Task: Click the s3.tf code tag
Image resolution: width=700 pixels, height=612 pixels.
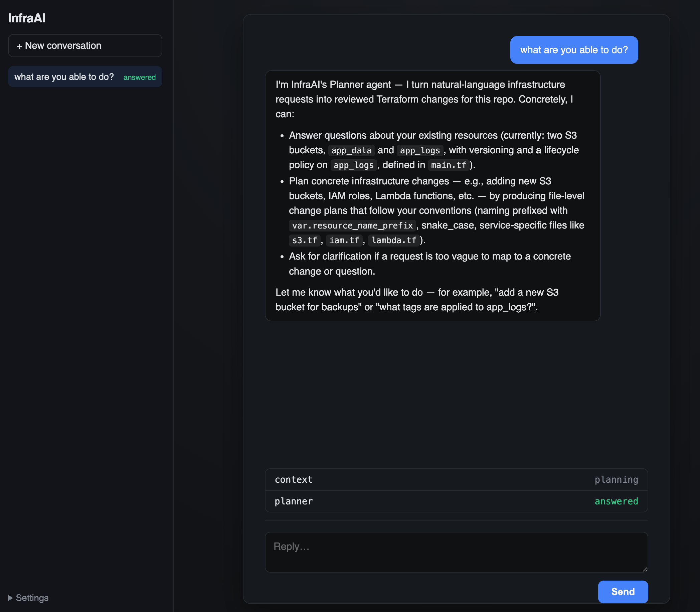Action: [x=305, y=240]
